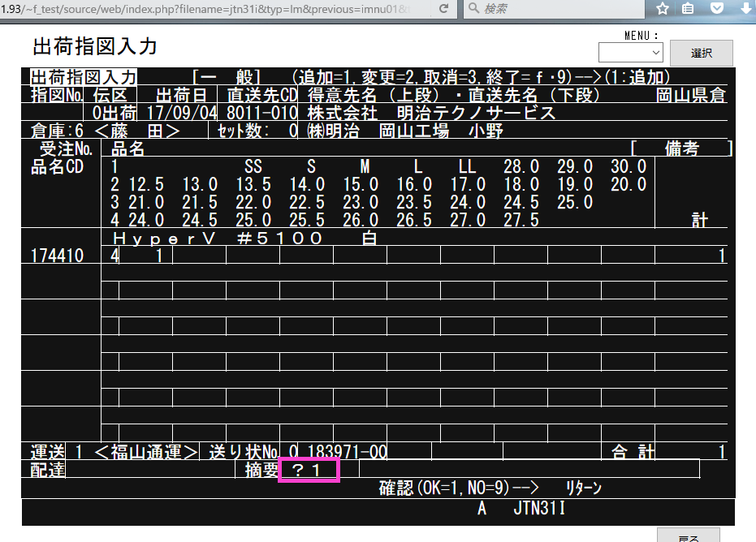This screenshot has height=542, width=756.
Task: Click the 配達 input field
Action: [x=149, y=469]
